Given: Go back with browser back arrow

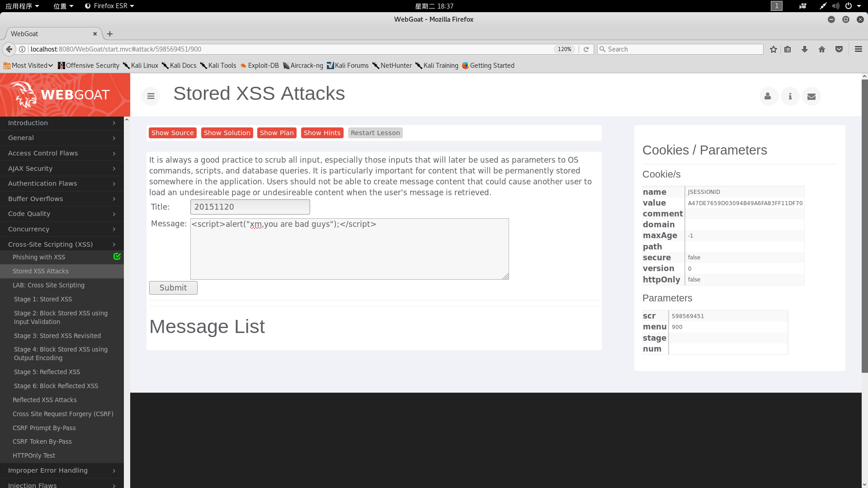Looking at the screenshot, I should pyautogui.click(x=9, y=49).
